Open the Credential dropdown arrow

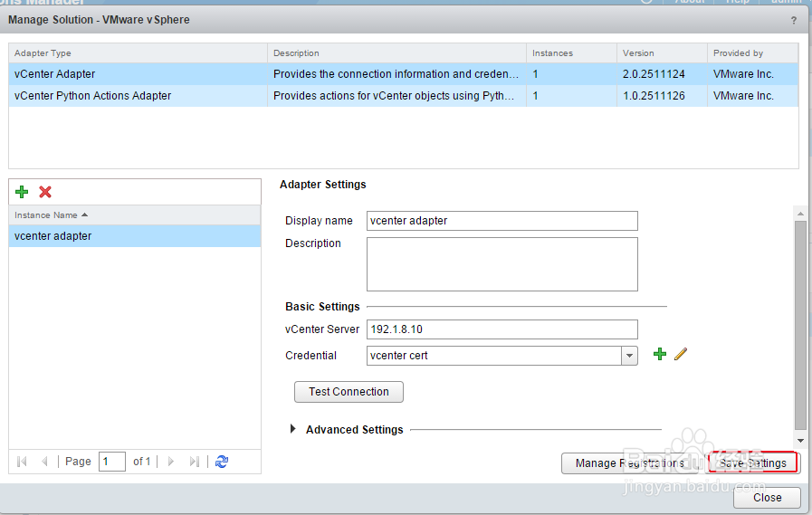pos(629,356)
